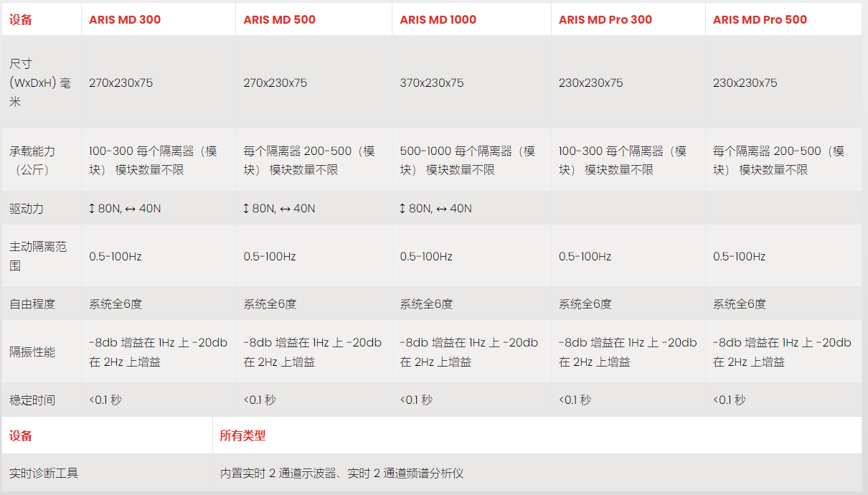Click the ARIS MD 500 column header
This screenshot has width=868, height=495.
click(x=280, y=20)
